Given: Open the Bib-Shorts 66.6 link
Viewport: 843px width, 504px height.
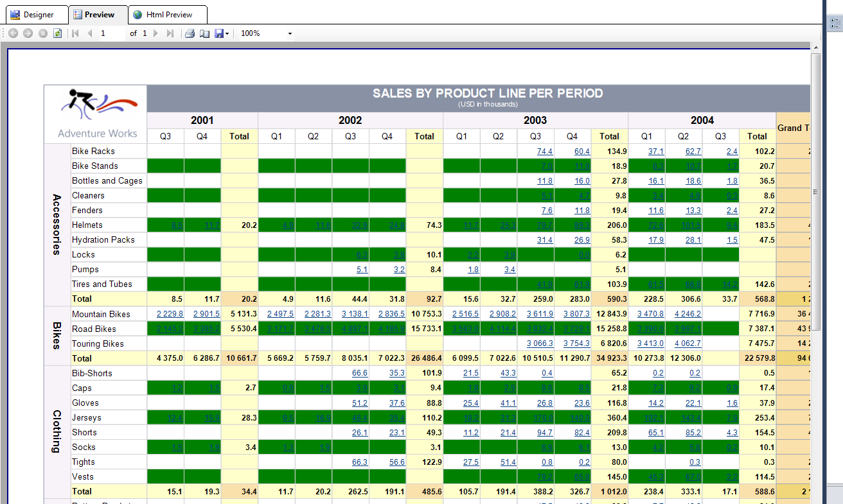Looking at the screenshot, I should tap(360, 373).
